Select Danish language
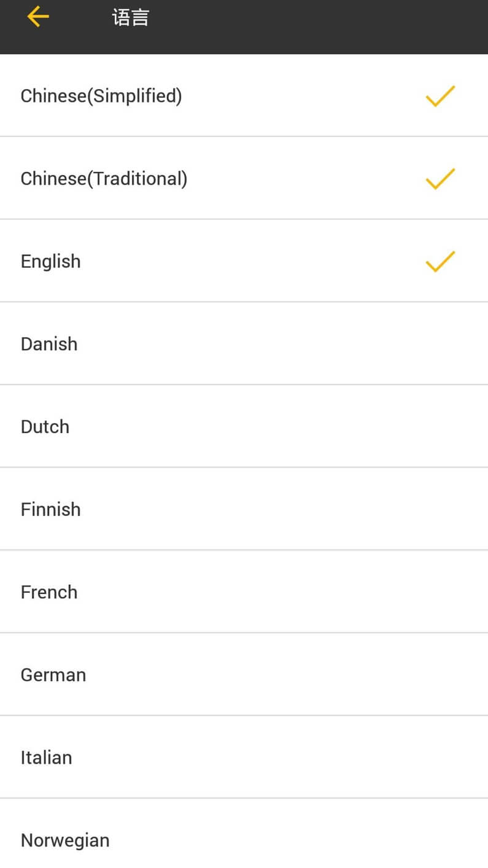The width and height of the screenshot is (488, 868). [49, 344]
